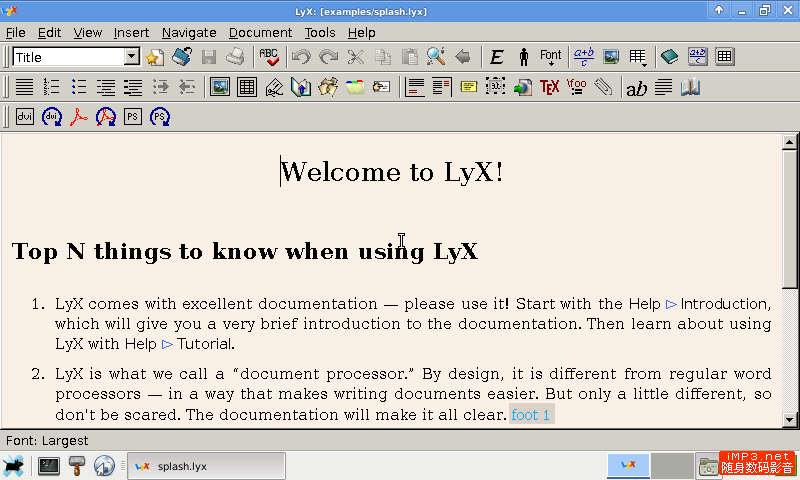Update DVI output icon
Viewport: 800px width, 480px height.
[52, 117]
